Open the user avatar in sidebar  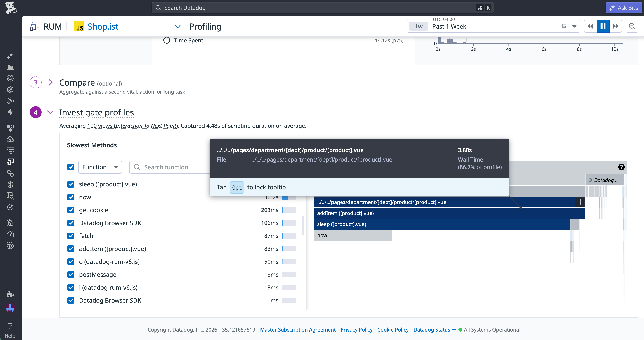10,308
